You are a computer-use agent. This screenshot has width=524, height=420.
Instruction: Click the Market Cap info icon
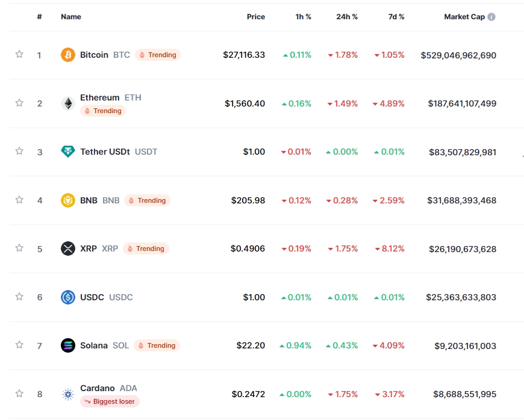(491, 17)
